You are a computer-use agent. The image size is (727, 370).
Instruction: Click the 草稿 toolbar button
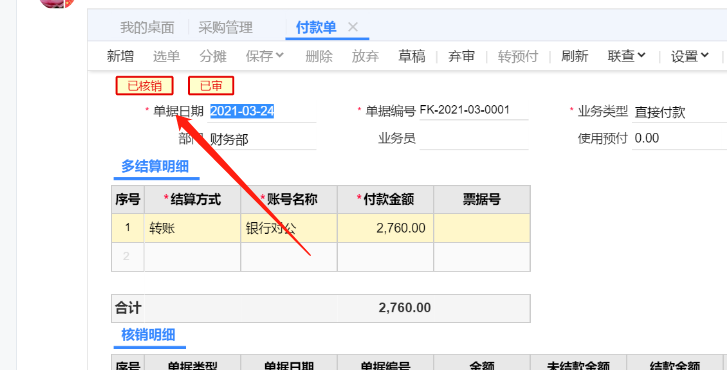pyautogui.click(x=412, y=56)
